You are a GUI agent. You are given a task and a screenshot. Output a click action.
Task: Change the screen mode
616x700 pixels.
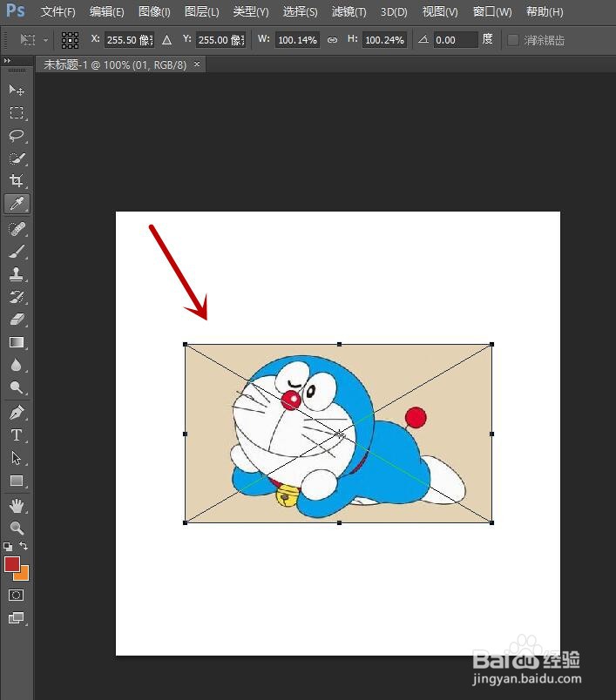point(17,618)
